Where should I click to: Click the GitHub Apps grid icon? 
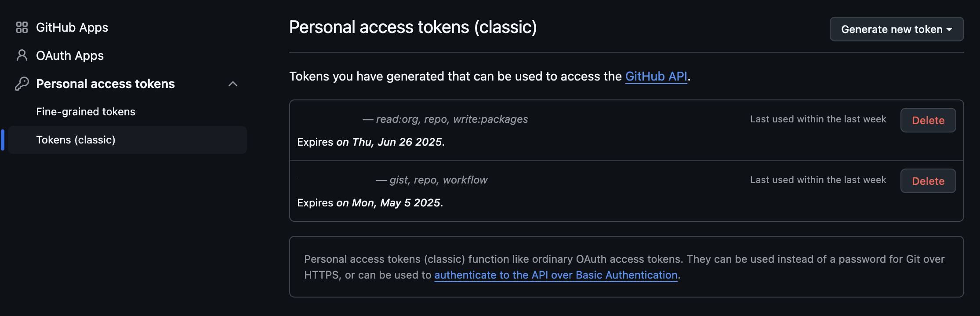pos(22,27)
